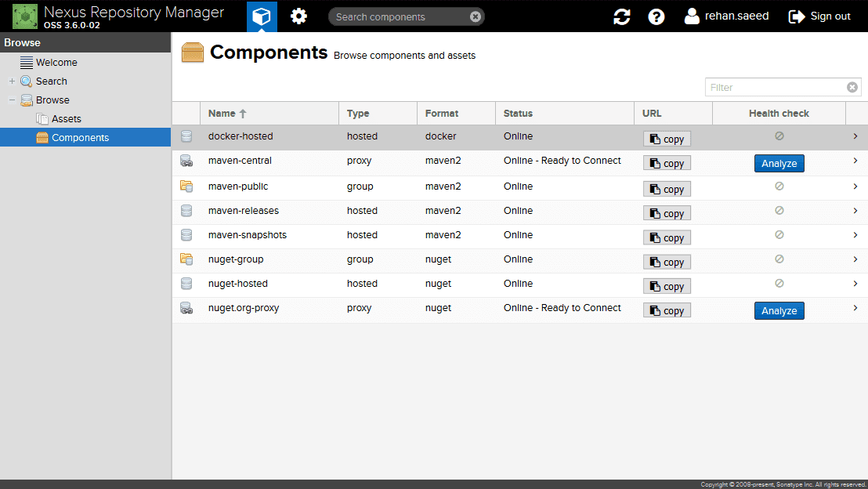Open the help question mark icon
Viewport: 868px width, 489px height.
coord(656,16)
